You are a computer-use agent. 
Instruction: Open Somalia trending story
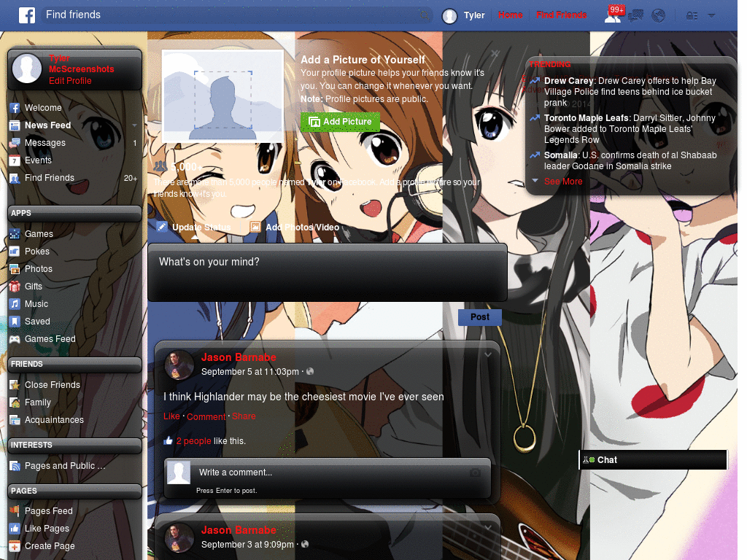[630, 161]
